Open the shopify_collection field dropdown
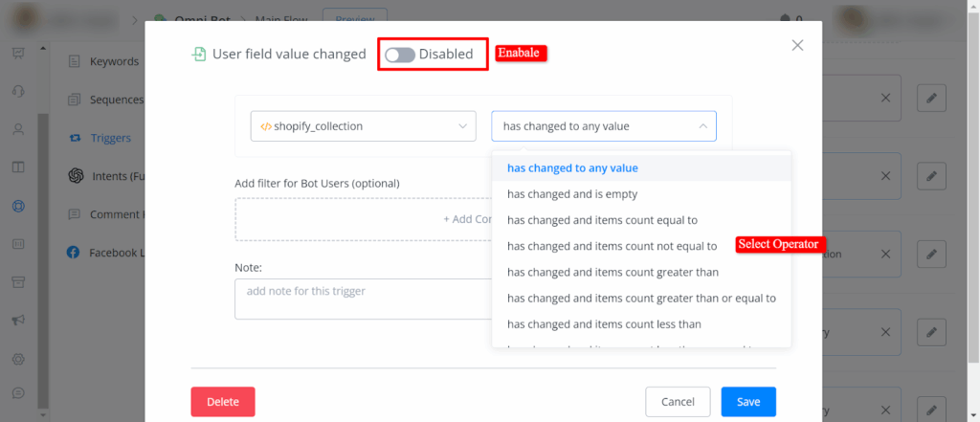This screenshot has height=422, width=980. [x=363, y=125]
